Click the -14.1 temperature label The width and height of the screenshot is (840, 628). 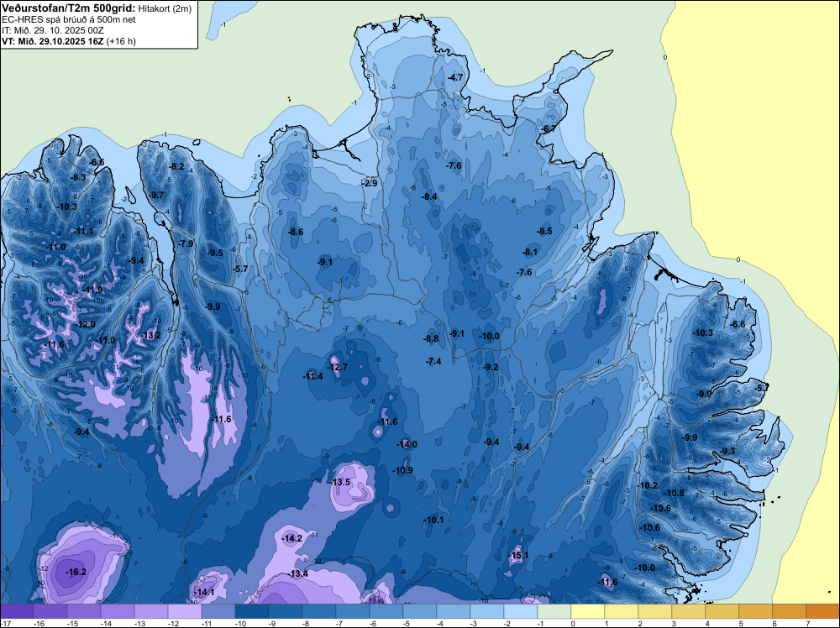204,592
